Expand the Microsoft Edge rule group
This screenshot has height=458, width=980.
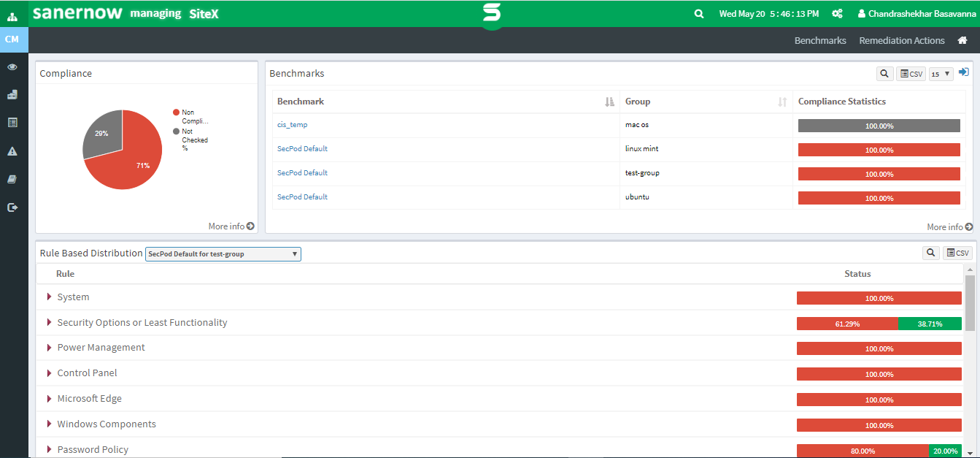click(50, 398)
